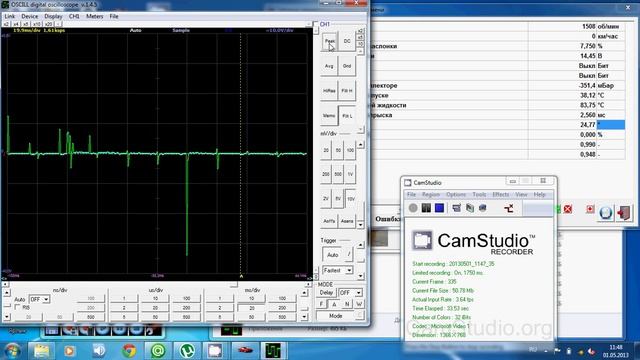Click CamStudio's toggle view toolbar icon
This screenshot has width=640, height=360.
(x=457, y=208)
